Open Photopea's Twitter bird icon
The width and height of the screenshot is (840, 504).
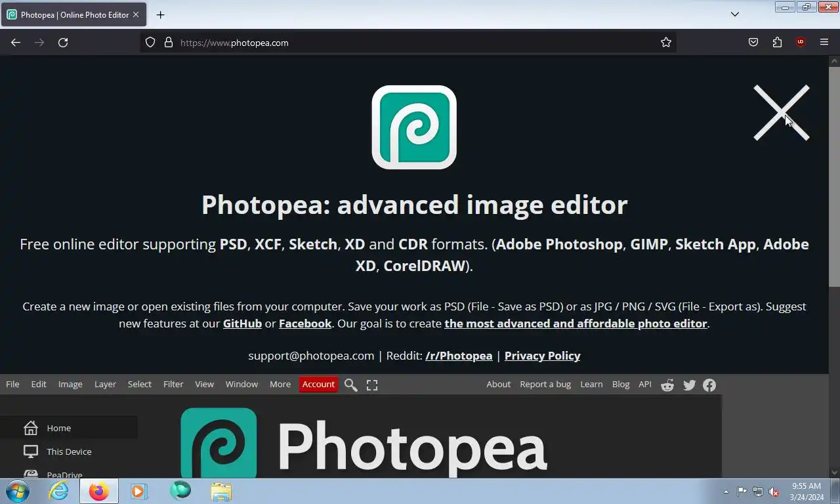click(689, 385)
